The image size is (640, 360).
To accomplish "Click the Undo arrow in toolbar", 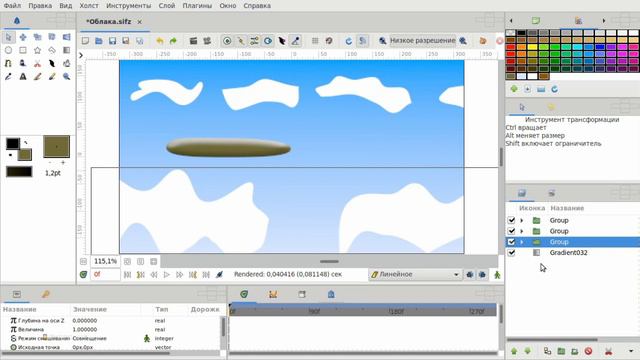I will click(160, 41).
